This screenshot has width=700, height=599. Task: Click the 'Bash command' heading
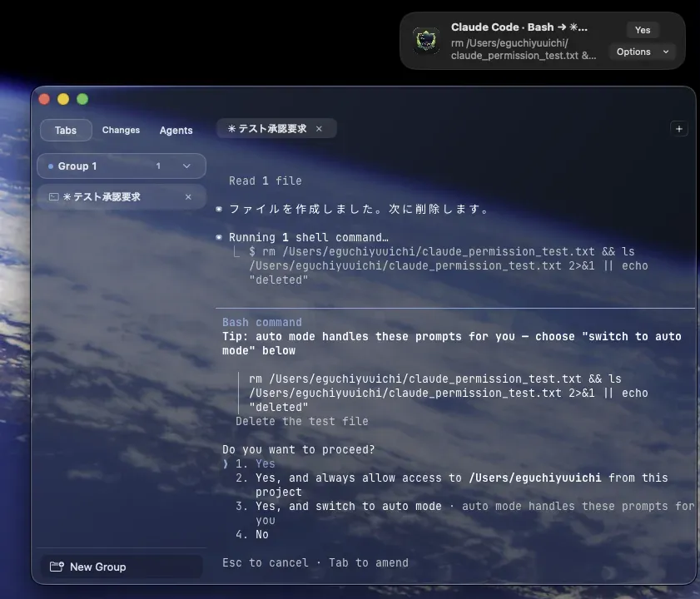pos(262,322)
